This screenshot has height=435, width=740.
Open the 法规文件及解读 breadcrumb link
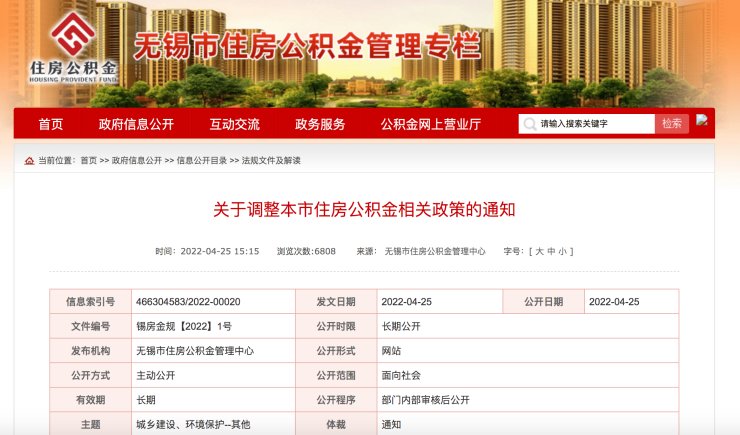tap(271, 160)
